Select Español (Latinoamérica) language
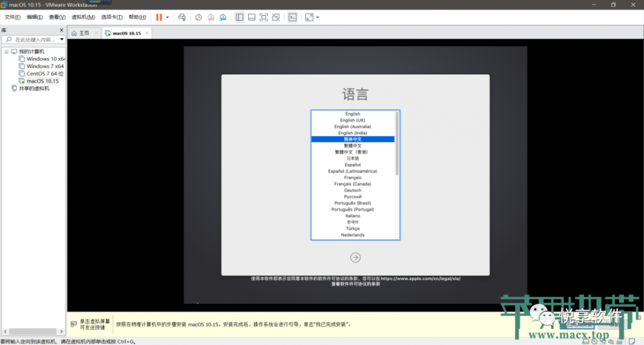Screen dimensions: 644x345 [353, 171]
